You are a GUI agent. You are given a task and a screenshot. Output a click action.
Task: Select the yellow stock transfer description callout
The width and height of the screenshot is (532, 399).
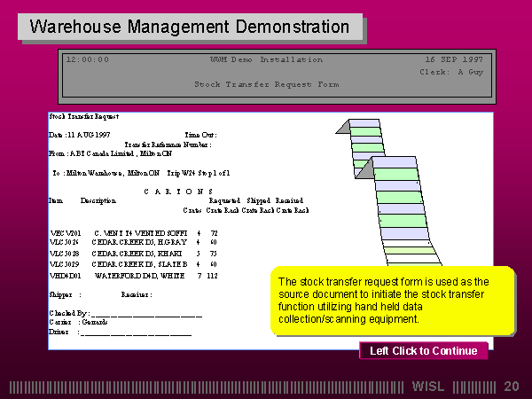click(x=391, y=301)
